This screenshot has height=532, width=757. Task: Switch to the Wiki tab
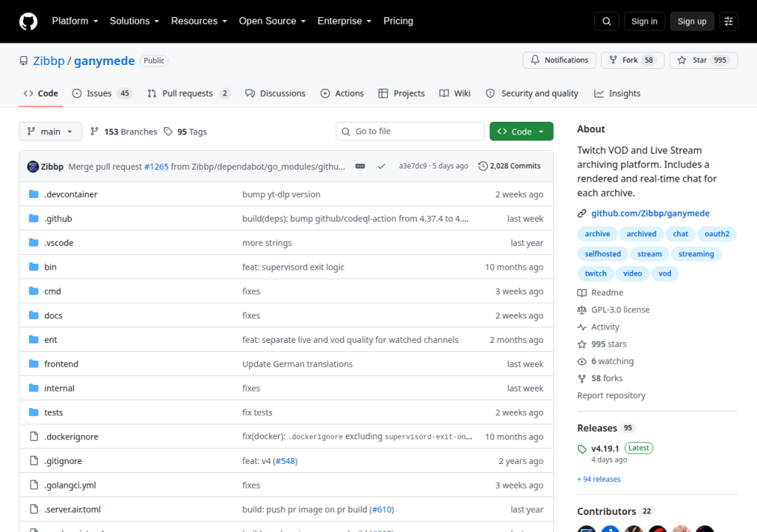[x=455, y=94]
